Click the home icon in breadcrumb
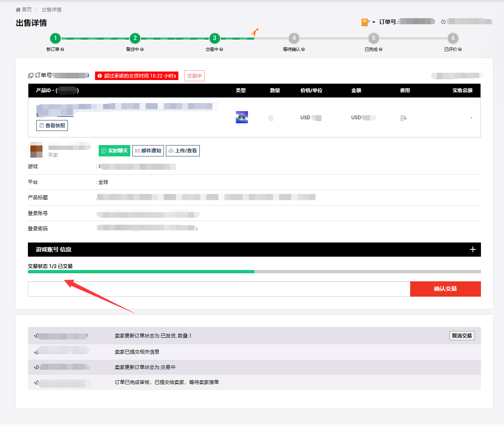 click(18, 10)
